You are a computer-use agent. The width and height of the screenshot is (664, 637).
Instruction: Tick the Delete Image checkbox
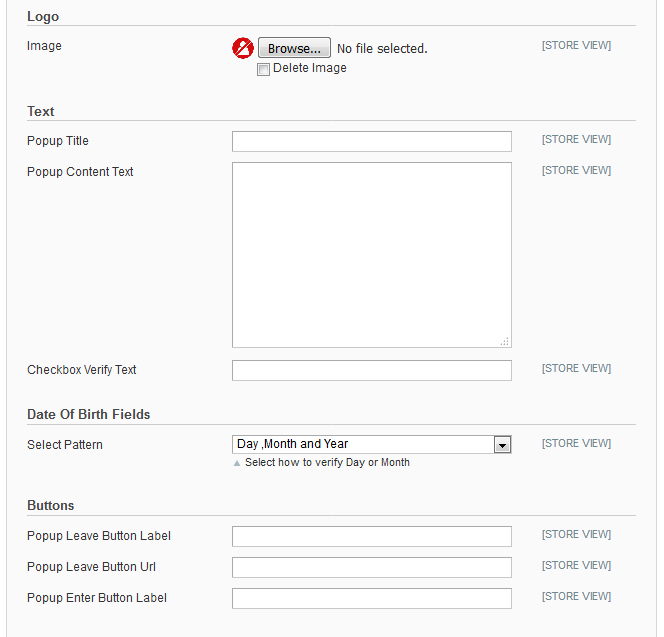(263, 69)
